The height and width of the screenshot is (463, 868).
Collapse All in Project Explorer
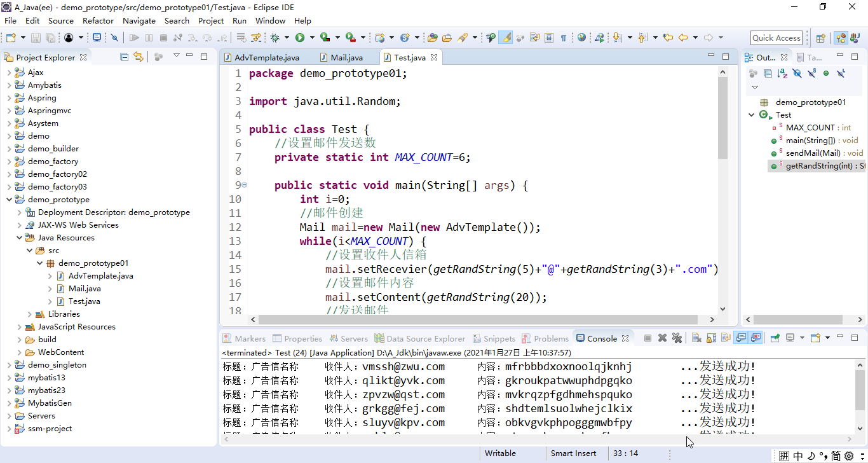click(125, 57)
